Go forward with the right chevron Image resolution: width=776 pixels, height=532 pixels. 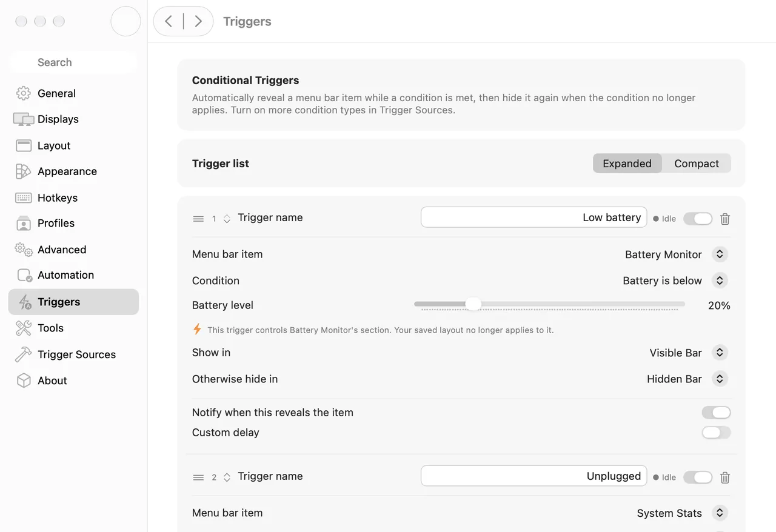pyautogui.click(x=198, y=21)
